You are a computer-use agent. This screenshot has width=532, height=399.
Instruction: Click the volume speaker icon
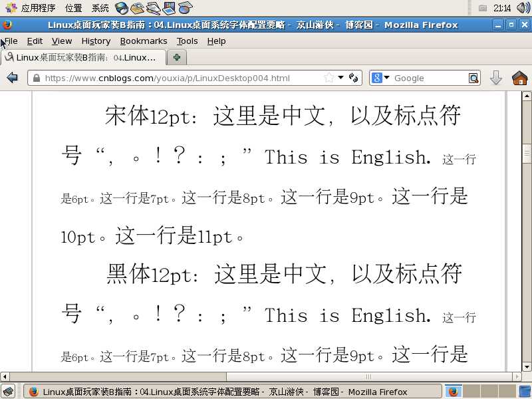pos(523,7)
